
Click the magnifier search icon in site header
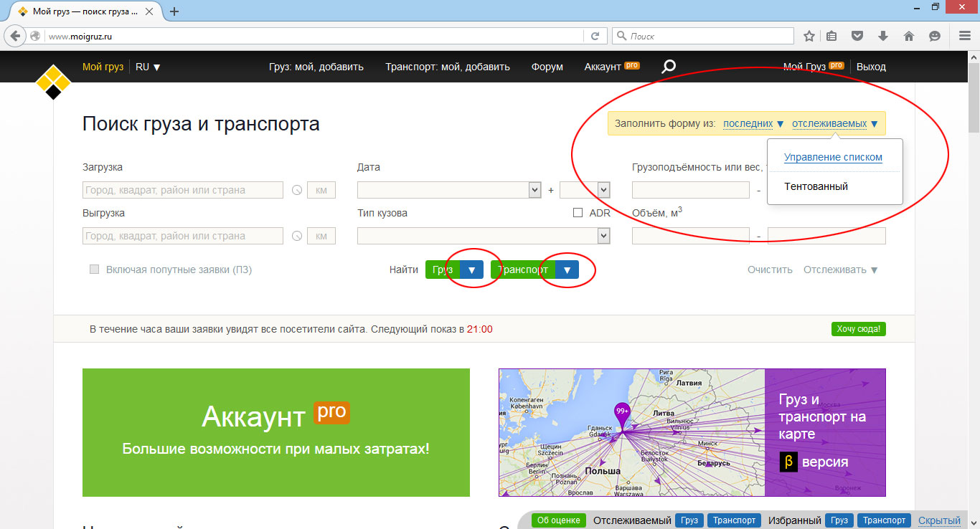(668, 67)
